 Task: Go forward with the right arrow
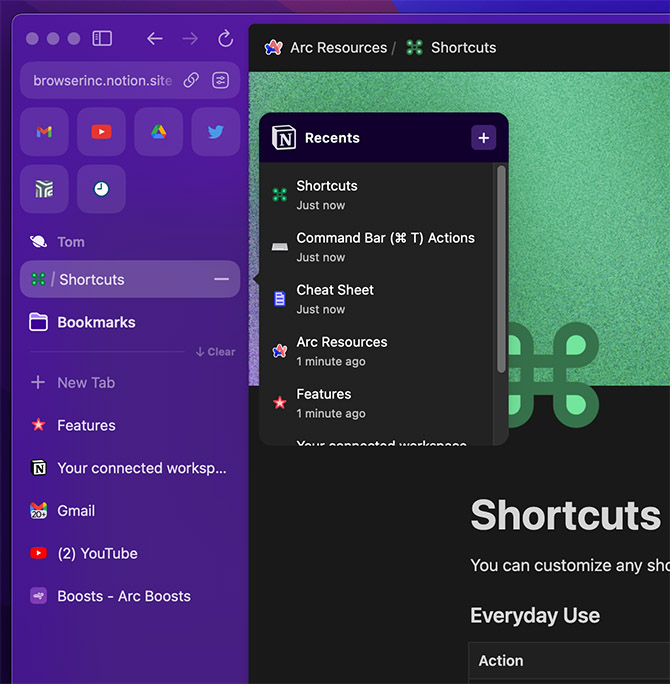click(190, 39)
